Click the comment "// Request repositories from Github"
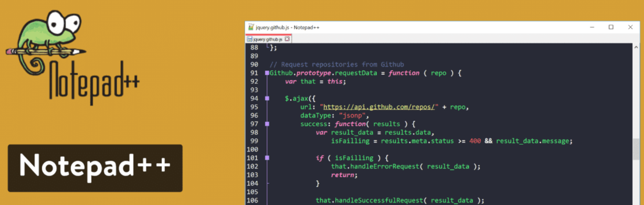 point(337,64)
